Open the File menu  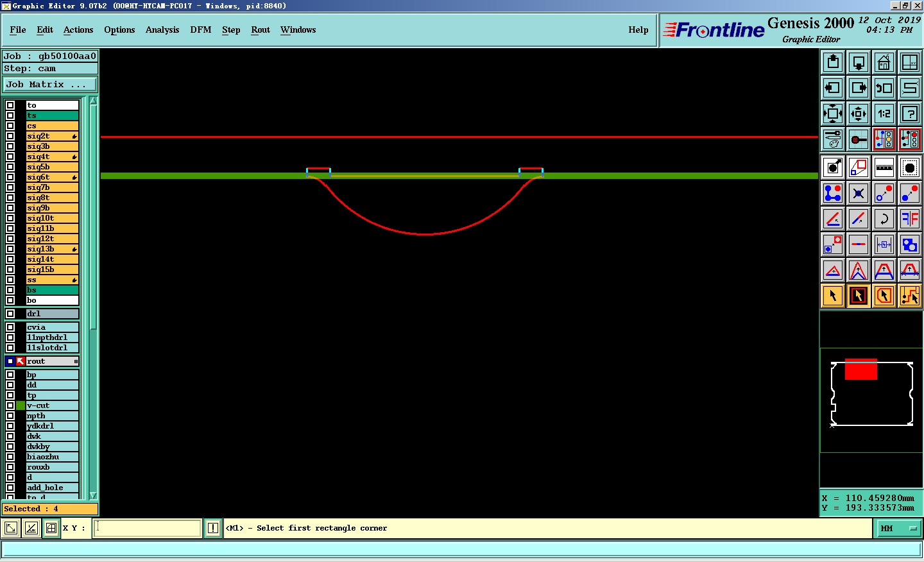[x=18, y=30]
